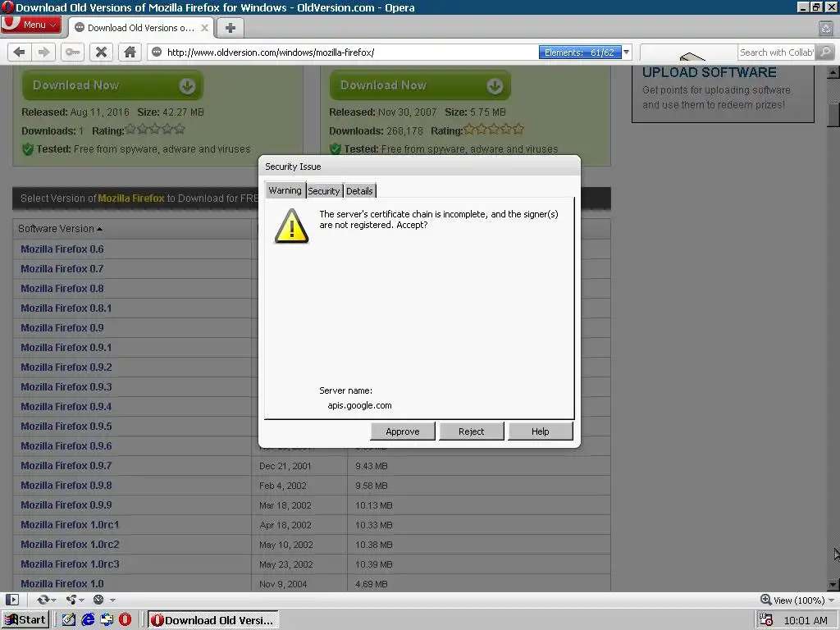840x630 pixels.
Task: Launch Opera from quick launch
Action: 125,620
